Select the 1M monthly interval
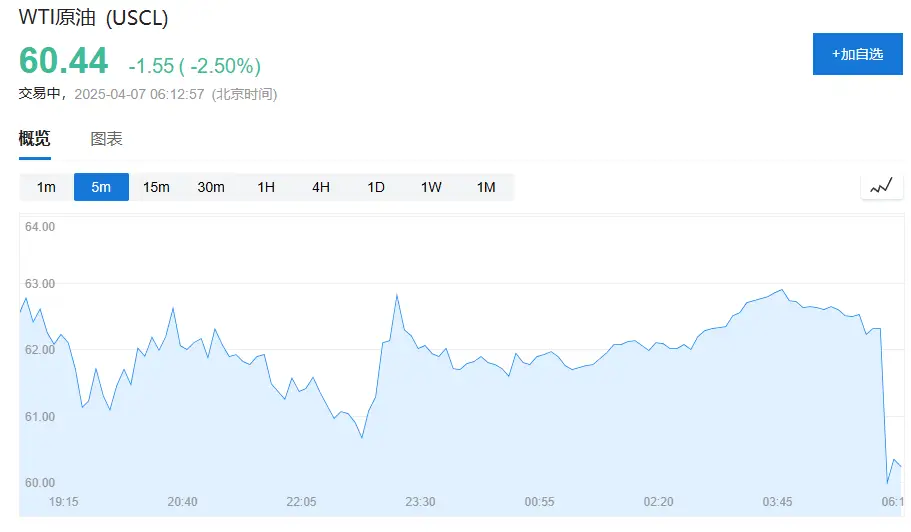Viewport: 911px width, 532px height. click(x=486, y=187)
